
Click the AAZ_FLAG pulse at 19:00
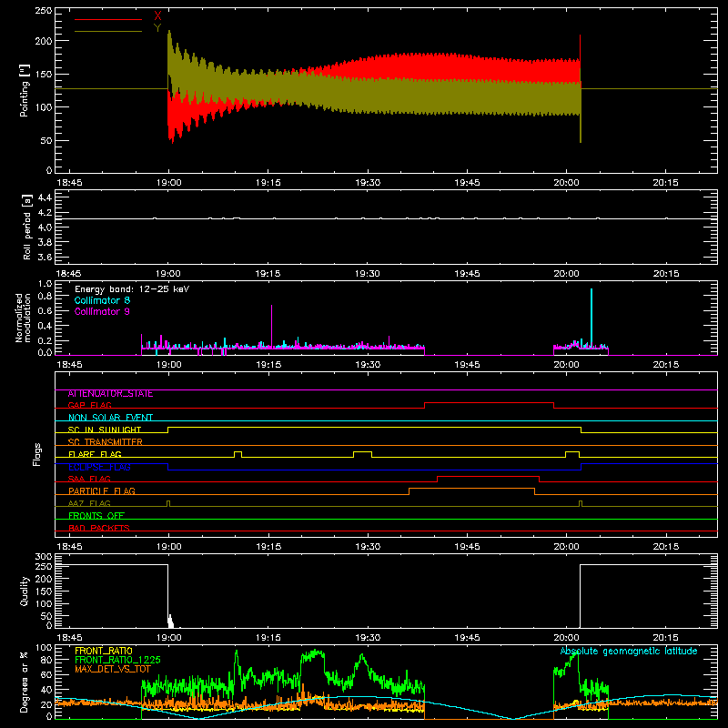(x=168, y=503)
